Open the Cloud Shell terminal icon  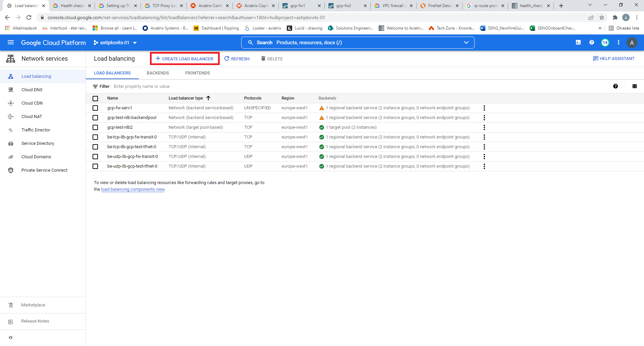pyautogui.click(x=578, y=43)
